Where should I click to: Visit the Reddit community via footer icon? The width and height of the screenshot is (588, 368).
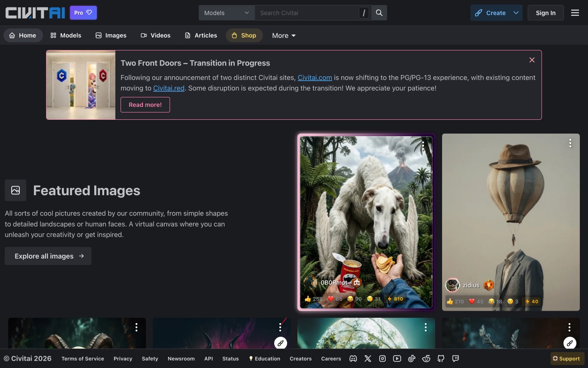pyautogui.click(x=426, y=359)
